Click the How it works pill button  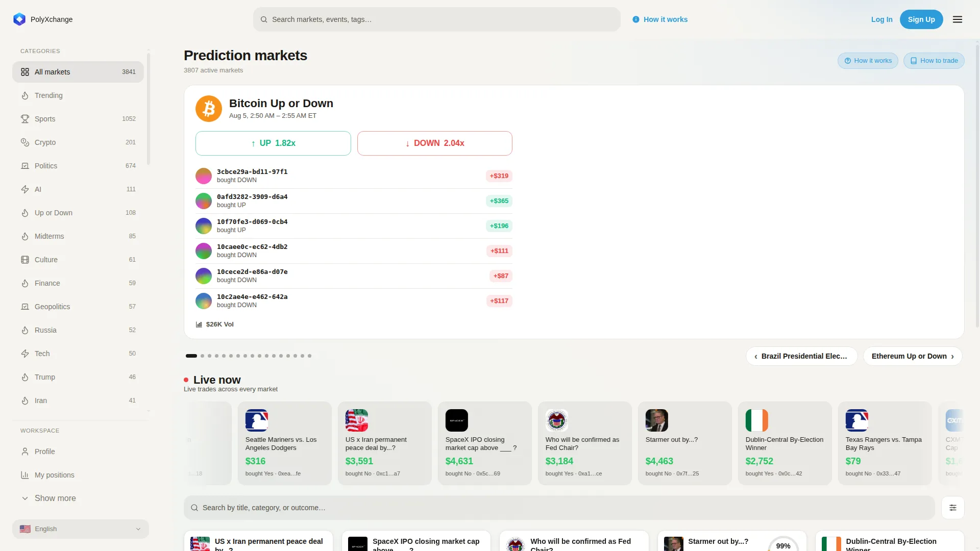point(868,61)
